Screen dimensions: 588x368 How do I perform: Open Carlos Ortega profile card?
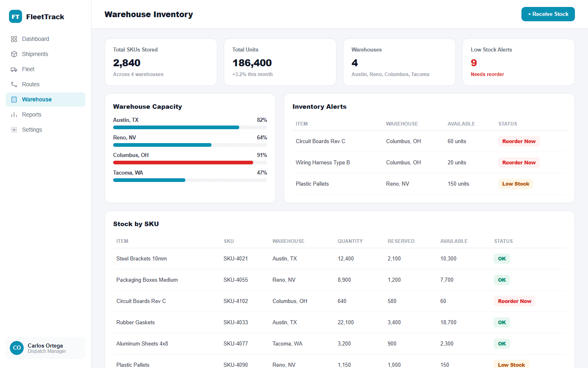45,348
